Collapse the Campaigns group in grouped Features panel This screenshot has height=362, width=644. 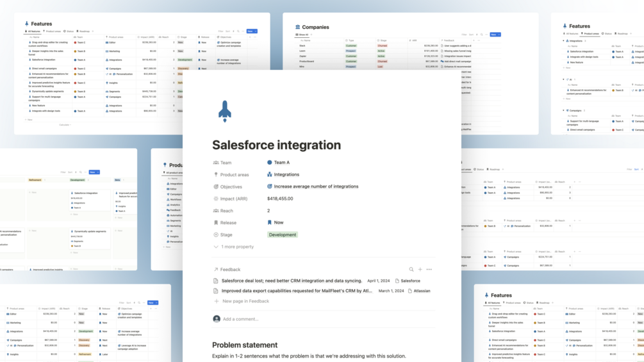563,110
